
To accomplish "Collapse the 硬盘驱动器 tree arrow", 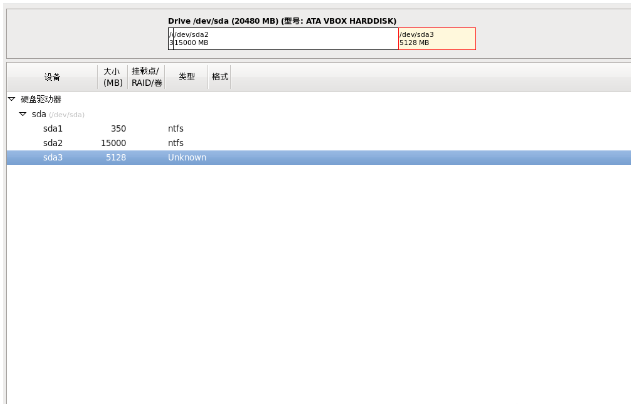I will tap(11, 99).
